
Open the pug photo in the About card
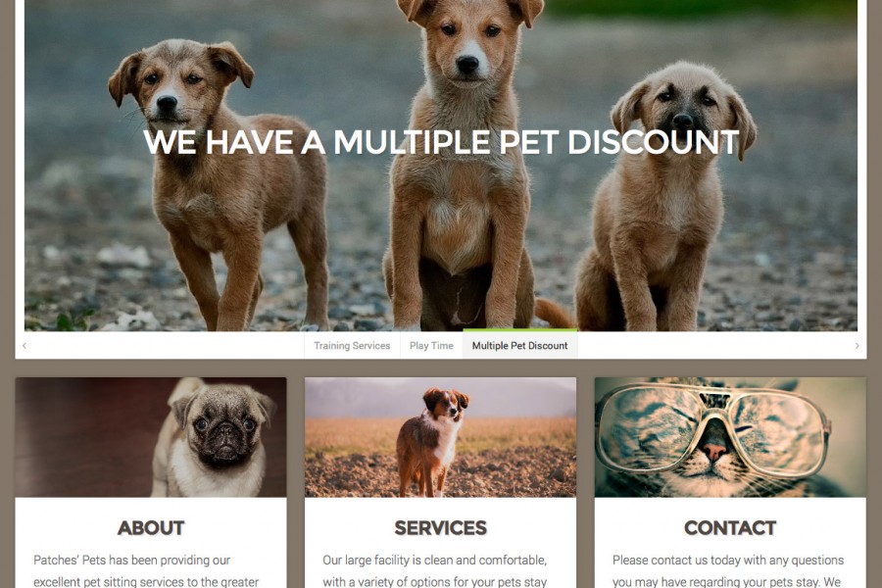pyautogui.click(x=151, y=437)
